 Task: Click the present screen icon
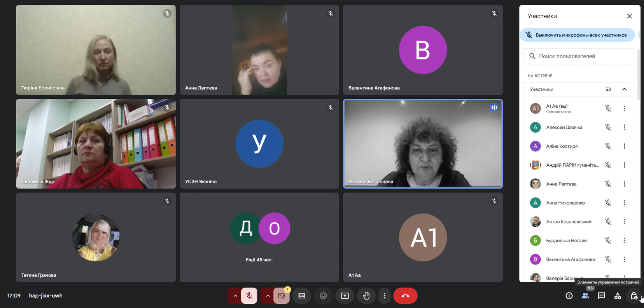coord(345,296)
